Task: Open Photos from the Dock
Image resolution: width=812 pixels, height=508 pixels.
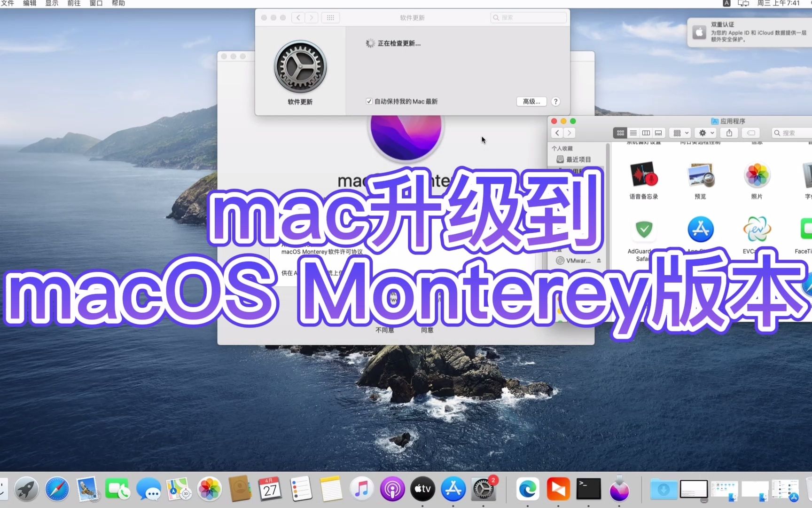Action: click(210, 490)
